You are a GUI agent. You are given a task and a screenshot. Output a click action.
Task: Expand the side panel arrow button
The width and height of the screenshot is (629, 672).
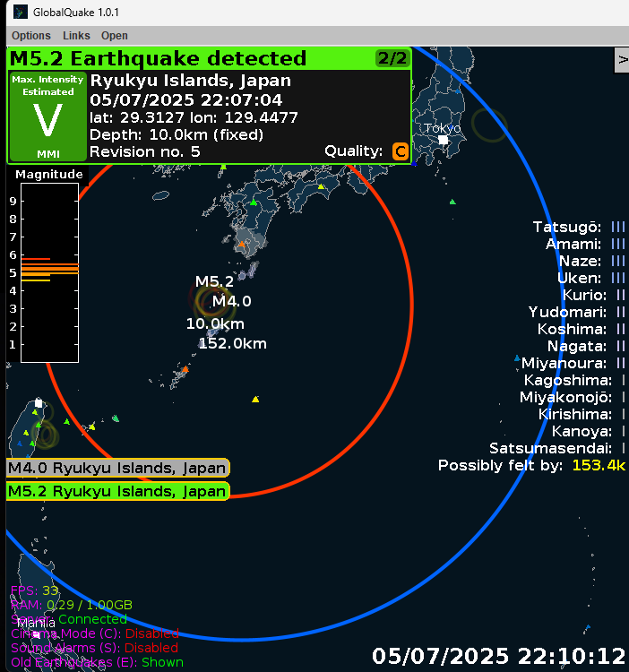point(622,60)
